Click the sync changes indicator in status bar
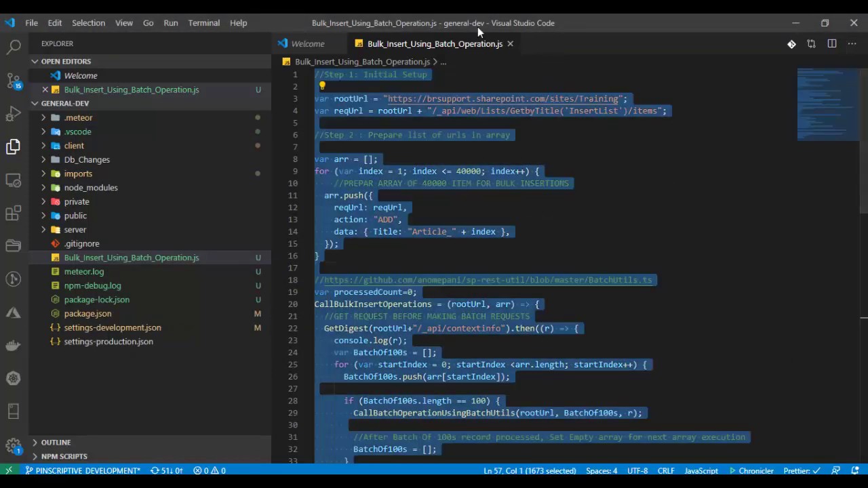 click(x=167, y=470)
